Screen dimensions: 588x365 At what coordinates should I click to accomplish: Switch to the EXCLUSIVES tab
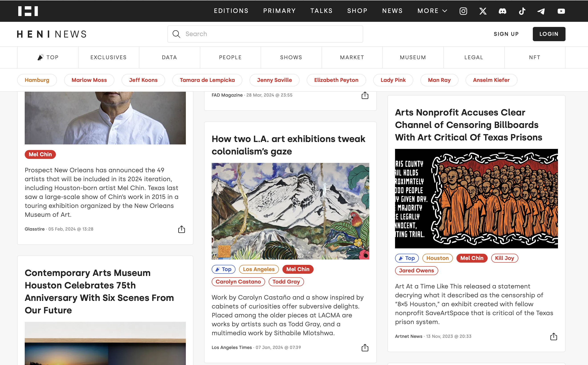click(109, 57)
